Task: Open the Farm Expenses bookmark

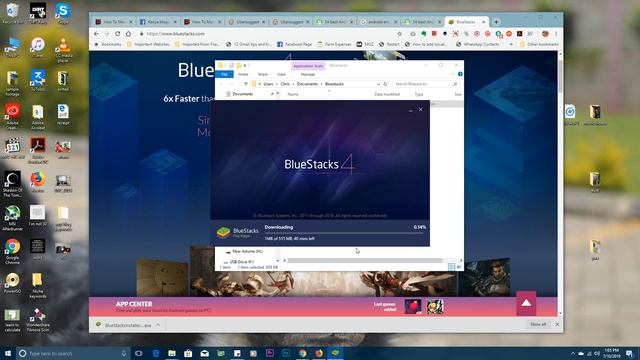Action: point(334,44)
